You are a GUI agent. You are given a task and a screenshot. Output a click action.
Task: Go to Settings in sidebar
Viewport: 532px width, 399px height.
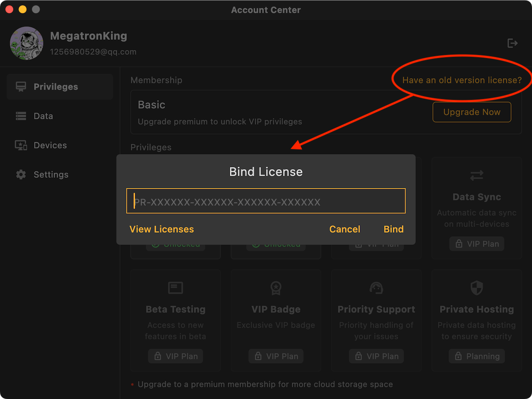pyautogui.click(x=51, y=175)
